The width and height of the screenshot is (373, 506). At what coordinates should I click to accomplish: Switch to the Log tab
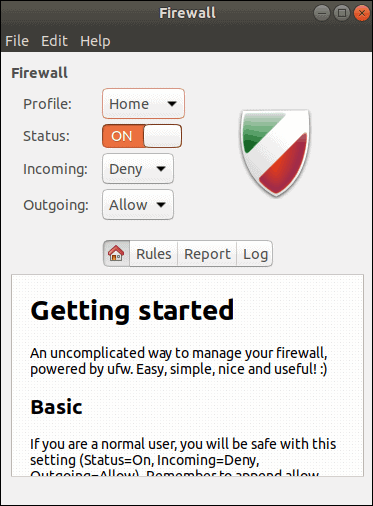click(x=255, y=254)
